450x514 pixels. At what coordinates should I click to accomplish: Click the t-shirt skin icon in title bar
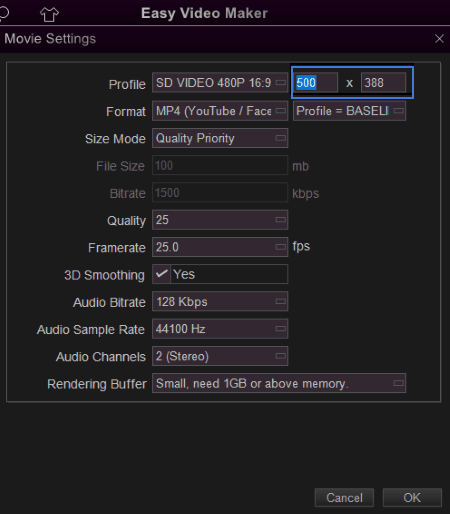tap(49, 14)
